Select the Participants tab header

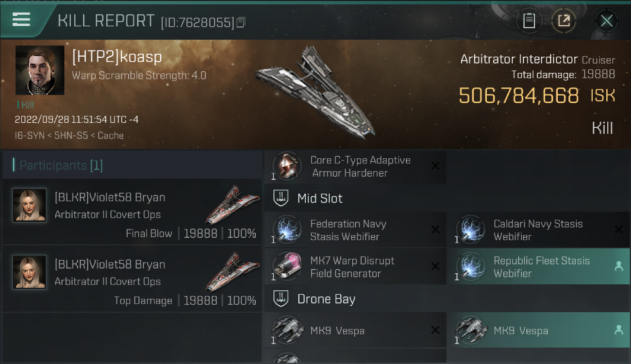(57, 165)
